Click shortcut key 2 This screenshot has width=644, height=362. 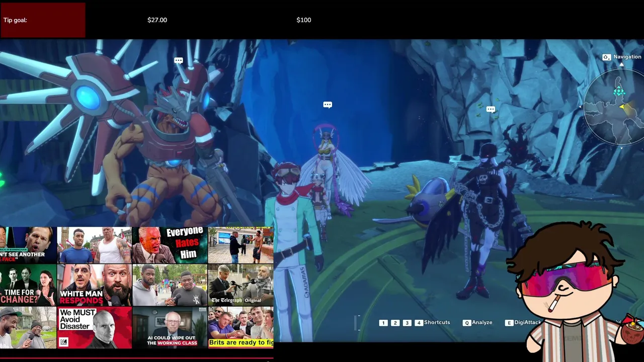point(395,323)
